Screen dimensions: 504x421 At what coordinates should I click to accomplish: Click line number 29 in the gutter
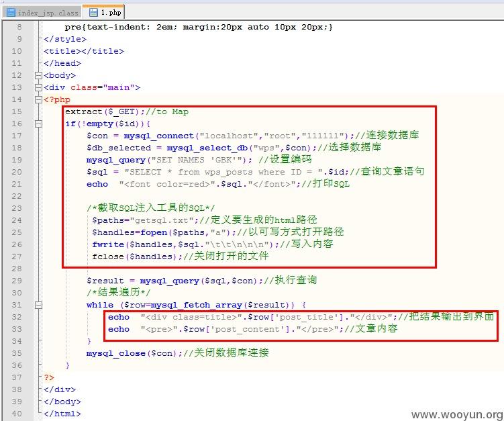(x=16, y=281)
